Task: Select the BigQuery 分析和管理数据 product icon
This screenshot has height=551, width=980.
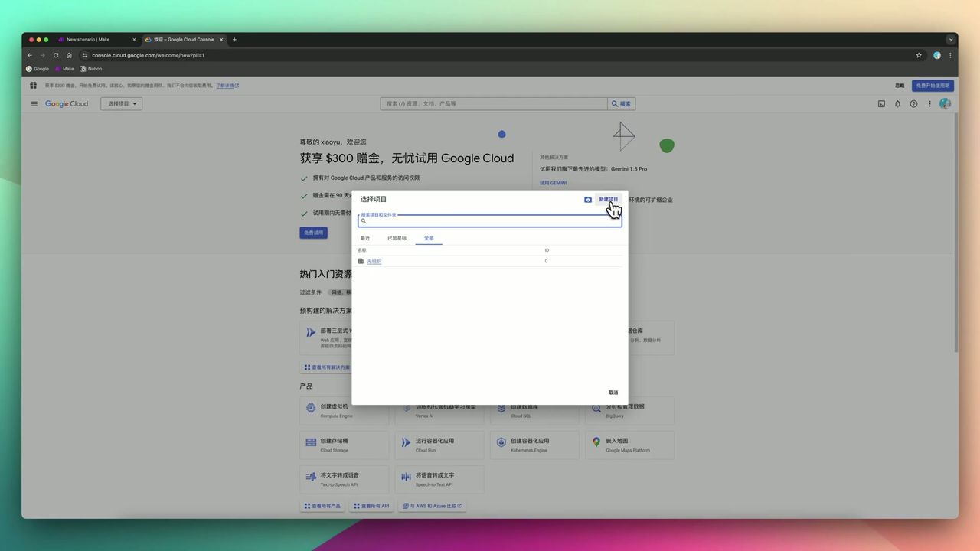Action: tap(596, 409)
